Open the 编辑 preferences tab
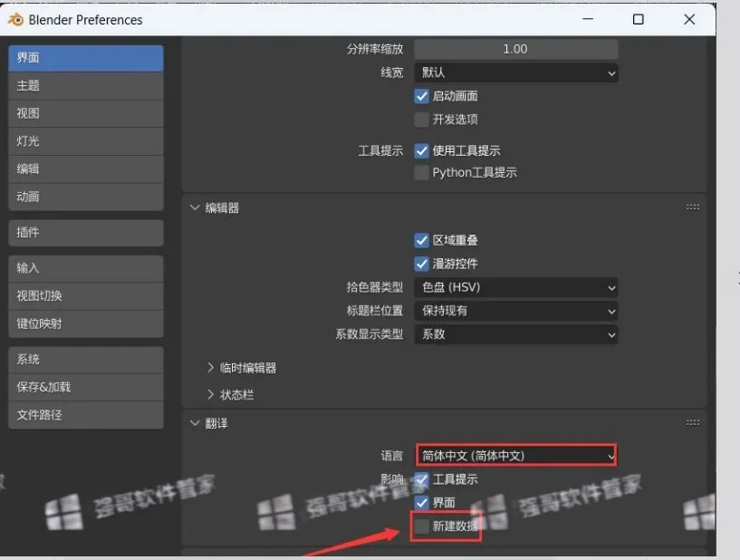The height and width of the screenshot is (560, 740). point(86,169)
